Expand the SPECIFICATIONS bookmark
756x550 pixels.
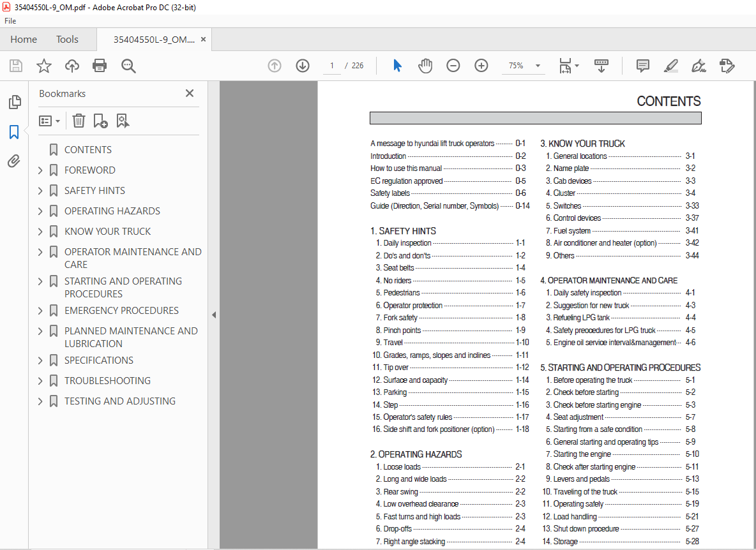click(40, 360)
